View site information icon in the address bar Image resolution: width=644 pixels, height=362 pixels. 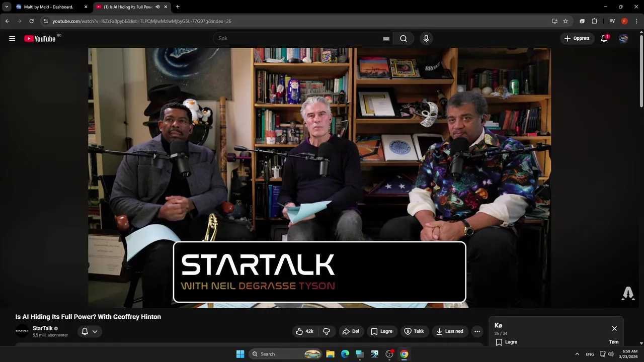(x=45, y=21)
